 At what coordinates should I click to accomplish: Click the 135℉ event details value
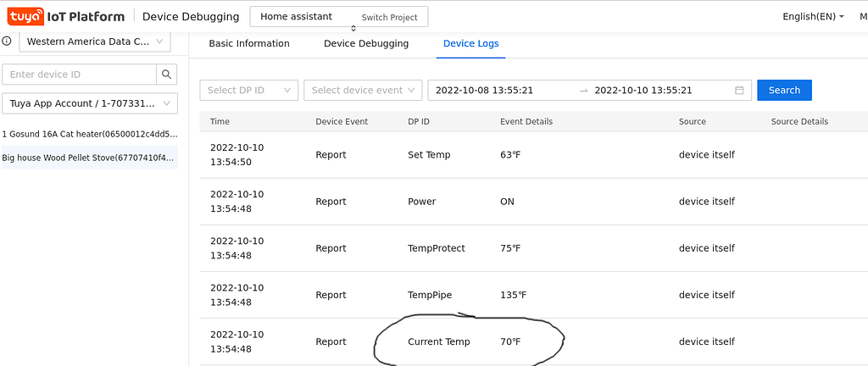point(513,295)
